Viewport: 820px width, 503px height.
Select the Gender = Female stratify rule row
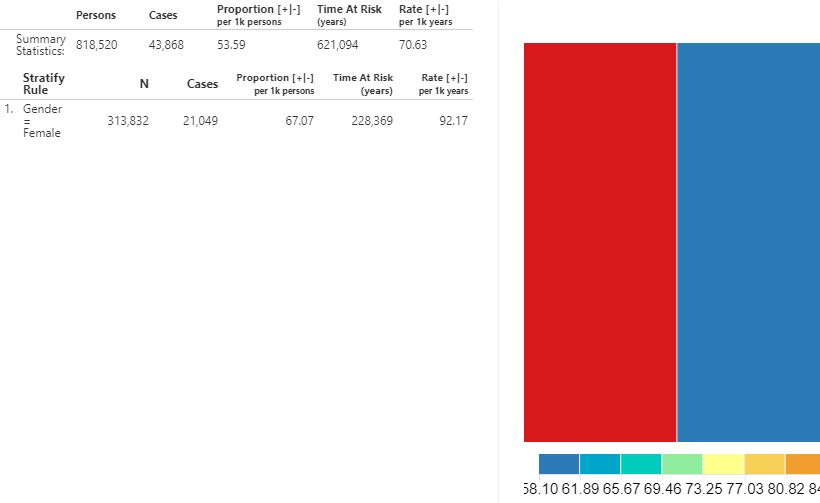pyautogui.click(x=236, y=121)
